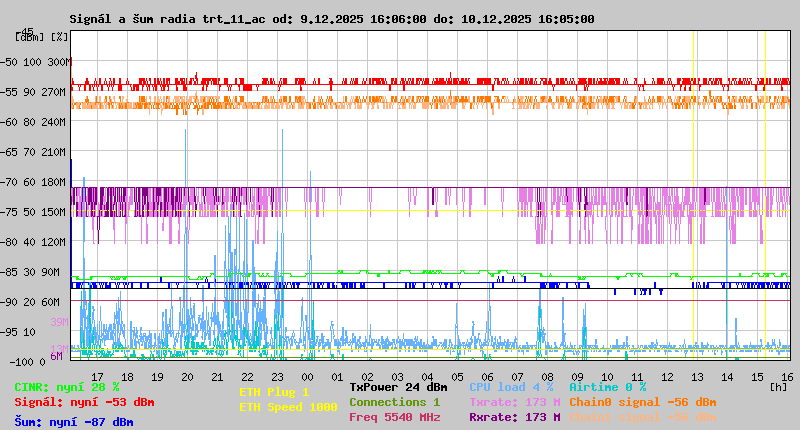The width and height of the screenshot is (800, 430).
Task: Click the '-100 0' y-axis label
Action: click(x=27, y=362)
